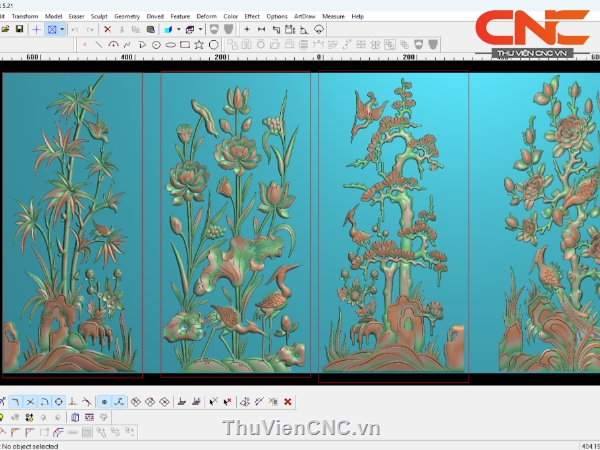Screen dimensions: 600x450
Task: Click the Save floppy disk icon
Action: click(20, 30)
